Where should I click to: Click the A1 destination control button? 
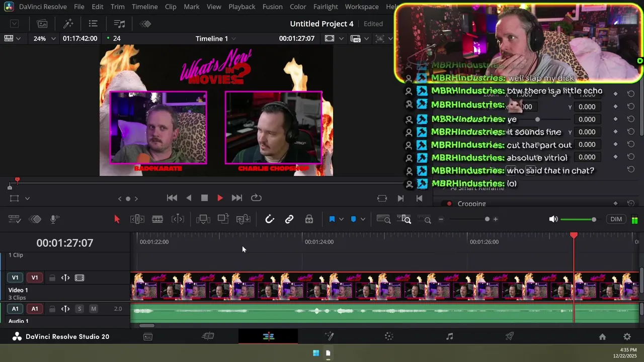point(15,309)
